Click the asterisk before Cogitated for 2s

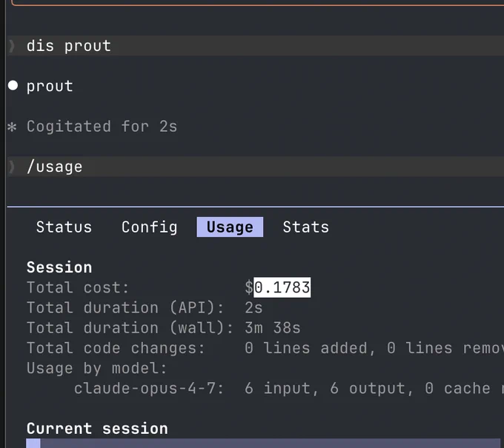point(12,127)
